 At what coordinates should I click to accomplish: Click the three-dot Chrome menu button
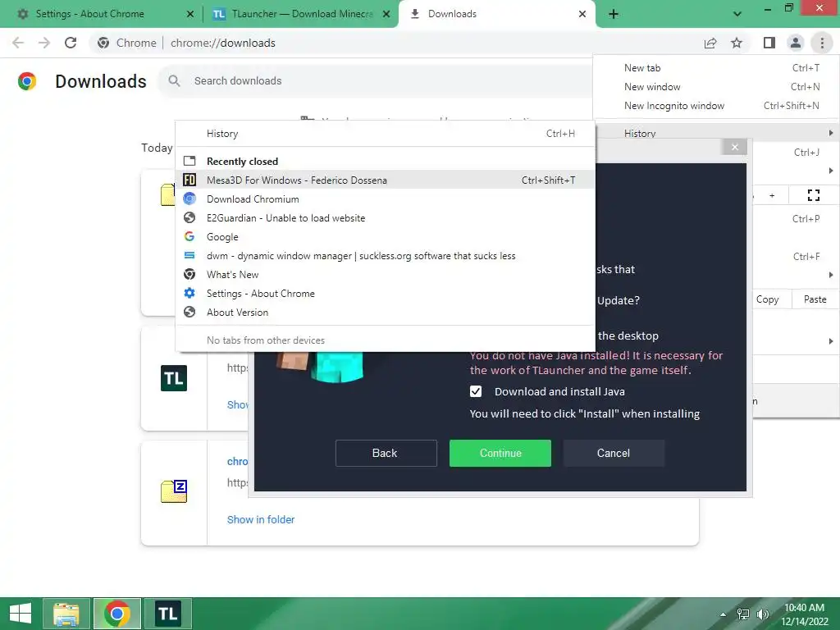click(x=822, y=43)
